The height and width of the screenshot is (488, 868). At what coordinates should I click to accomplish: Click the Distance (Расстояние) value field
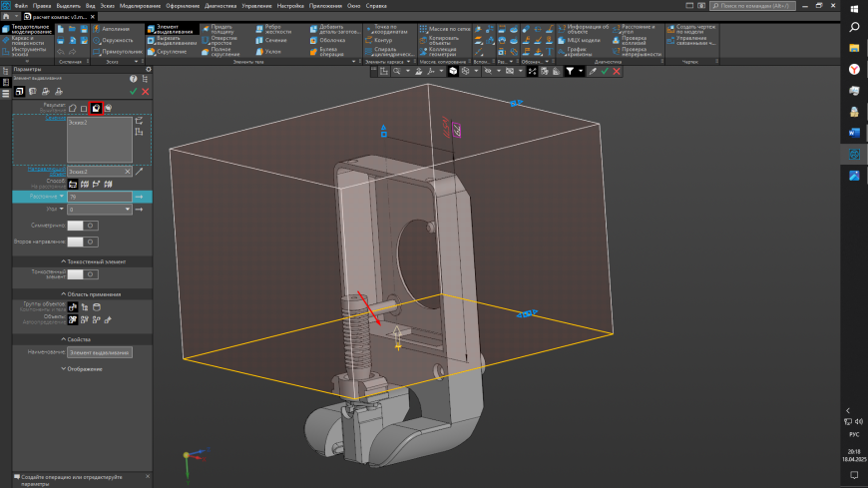(x=98, y=197)
